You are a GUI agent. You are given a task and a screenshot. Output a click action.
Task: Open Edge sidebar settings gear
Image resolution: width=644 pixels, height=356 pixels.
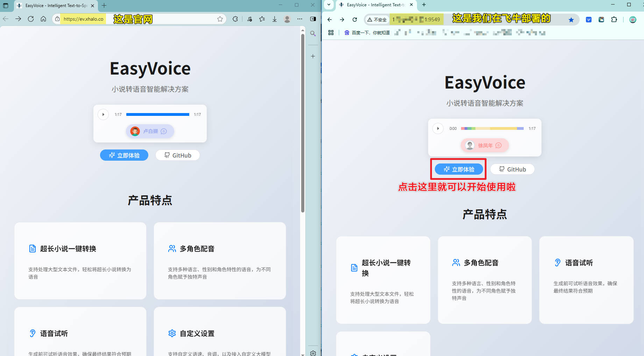(x=313, y=353)
